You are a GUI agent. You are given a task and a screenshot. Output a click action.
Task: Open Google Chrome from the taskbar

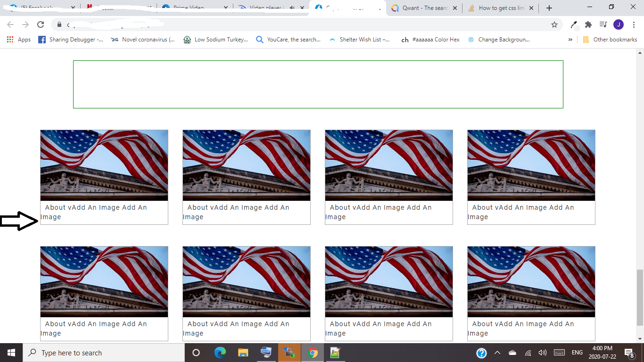(312, 353)
